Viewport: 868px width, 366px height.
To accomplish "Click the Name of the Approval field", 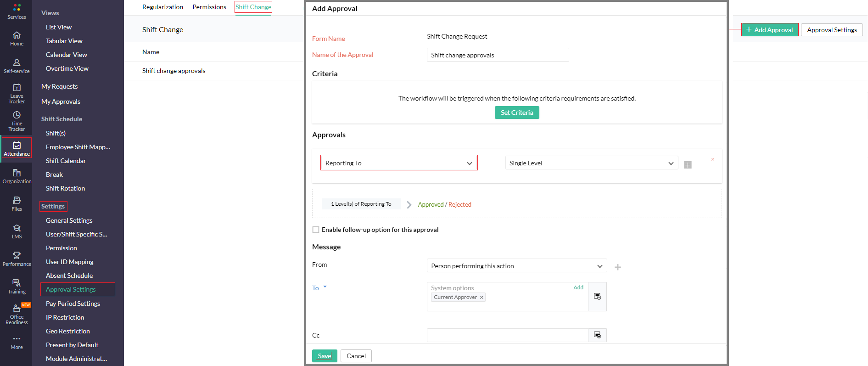I will click(498, 55).
